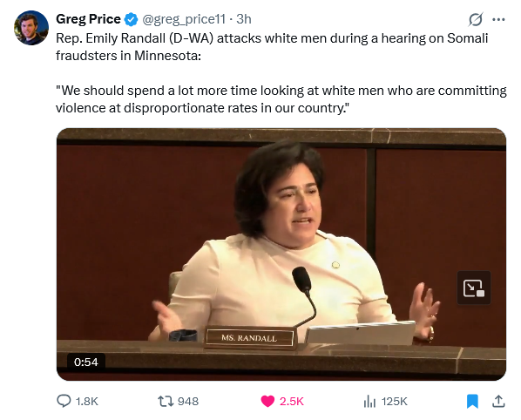Open the Grok explain icon
Screen dimensions: 521x420
point(476,19)
